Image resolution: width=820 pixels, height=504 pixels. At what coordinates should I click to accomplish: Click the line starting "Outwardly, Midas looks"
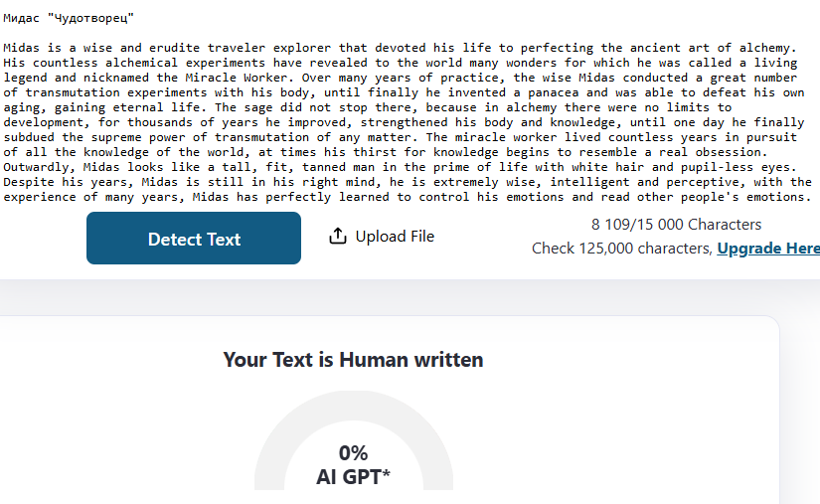coord(400,167)
